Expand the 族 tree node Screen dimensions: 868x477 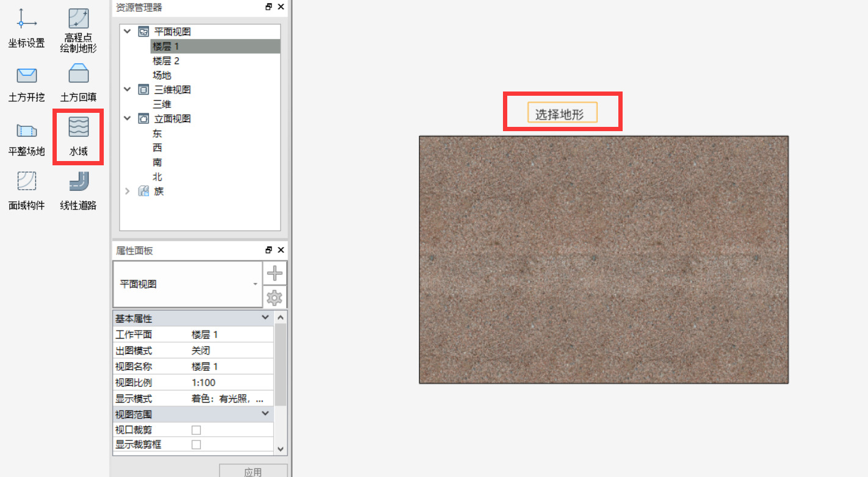[x=127, y=191]
